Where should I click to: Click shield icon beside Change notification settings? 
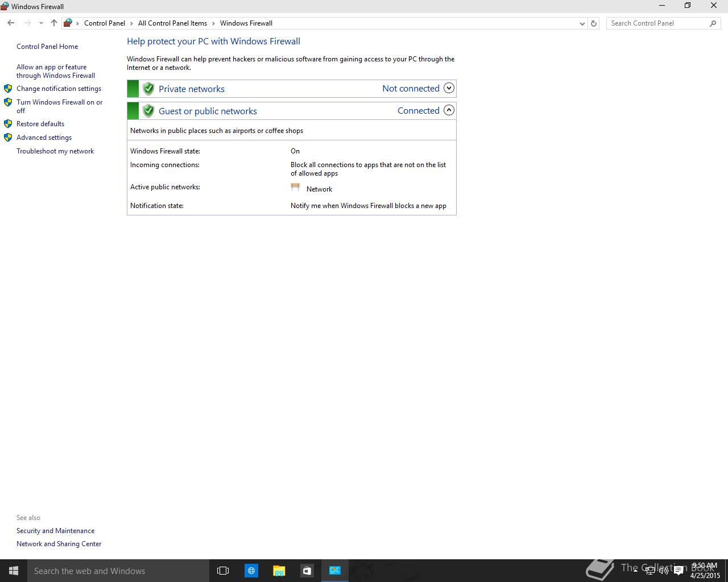click(x=8, y=89)
